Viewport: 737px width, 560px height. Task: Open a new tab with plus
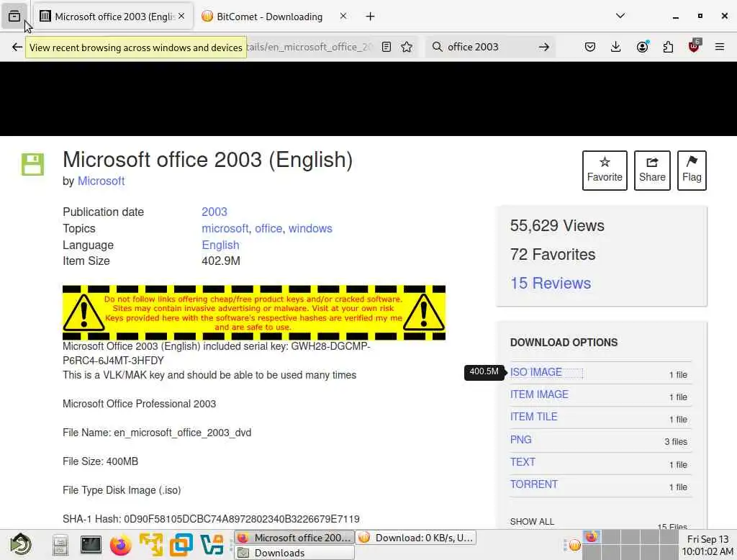(x=371, y=17)
